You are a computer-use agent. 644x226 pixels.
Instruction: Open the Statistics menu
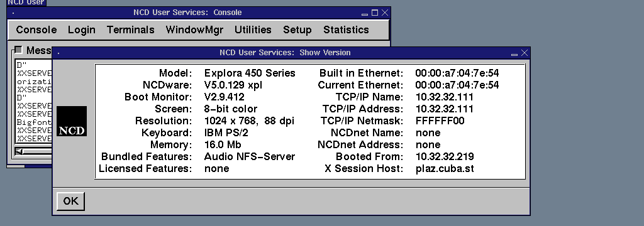pos(346,30)
